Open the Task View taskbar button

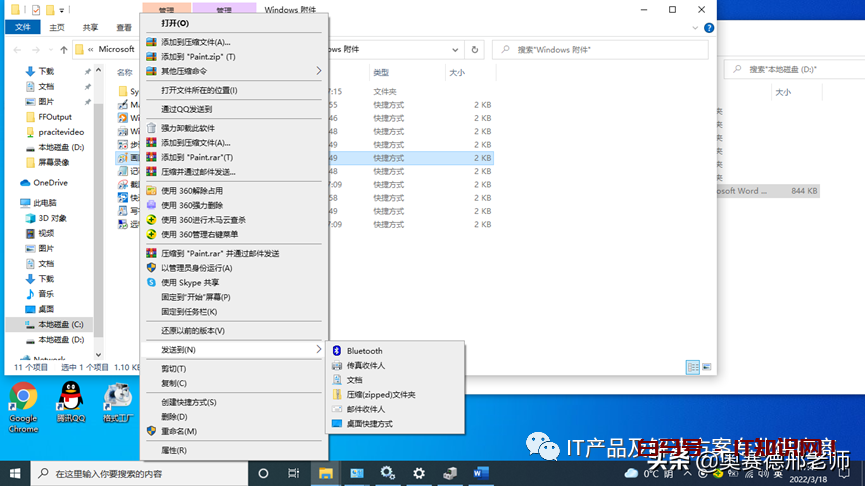point(293,473)
